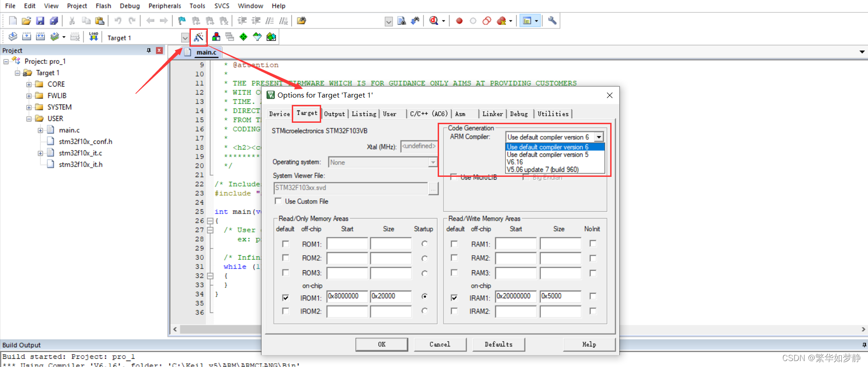Switch to the Linker tab
The width and height of the screenshot is (868, 367).
pyautogui.click(x=492, y=114)
